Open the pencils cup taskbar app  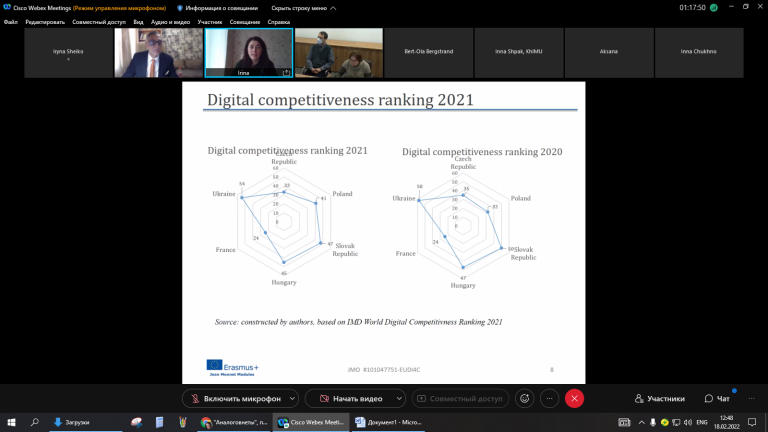(x=183, y=422)
